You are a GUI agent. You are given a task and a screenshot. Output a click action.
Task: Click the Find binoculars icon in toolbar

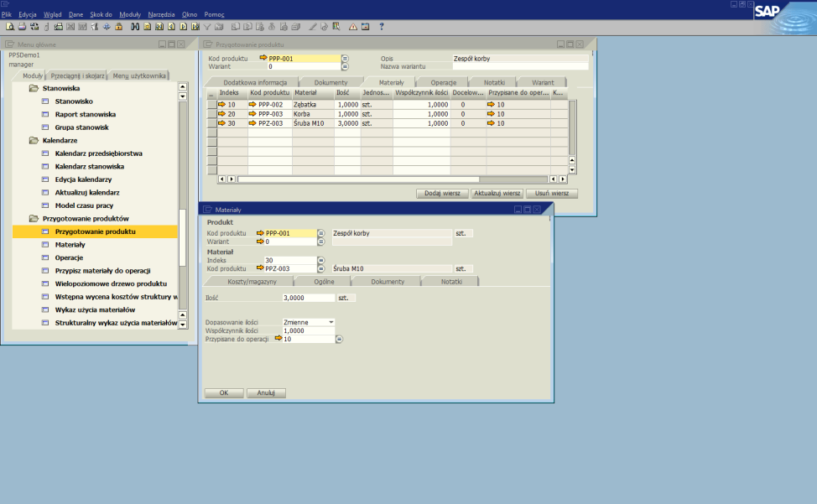point(135,27)
